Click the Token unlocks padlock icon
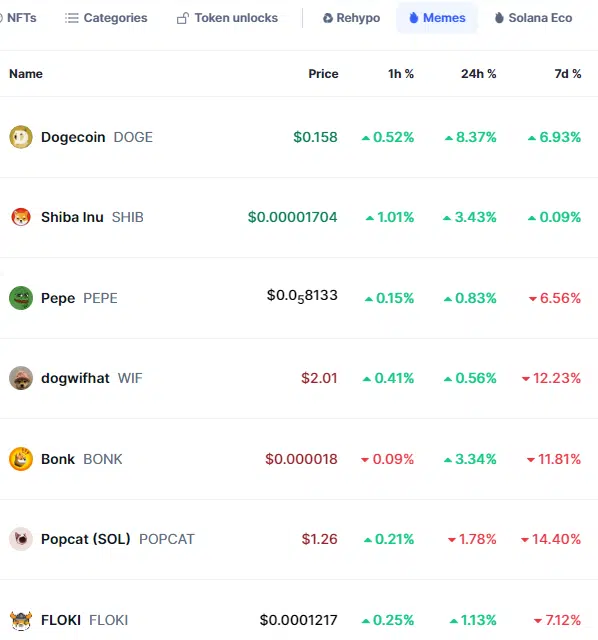 click(x=182, y=18)
